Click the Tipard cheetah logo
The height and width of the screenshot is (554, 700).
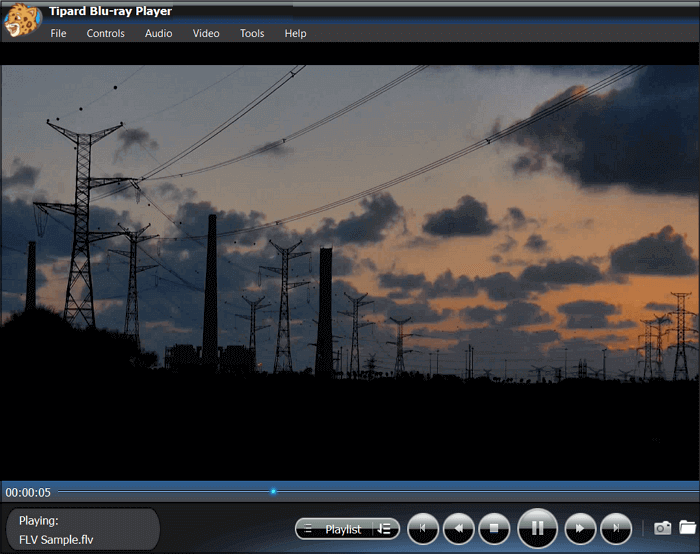pos(21,20)
